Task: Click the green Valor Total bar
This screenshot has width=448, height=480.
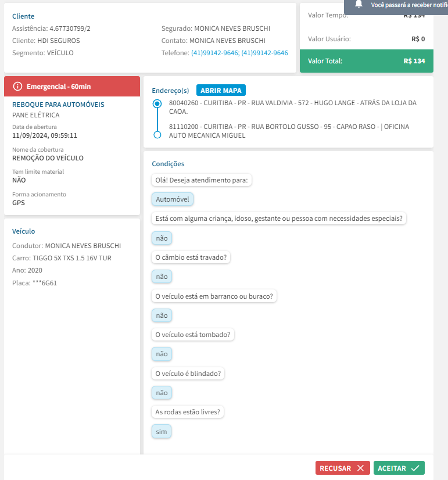Action: 366,61
